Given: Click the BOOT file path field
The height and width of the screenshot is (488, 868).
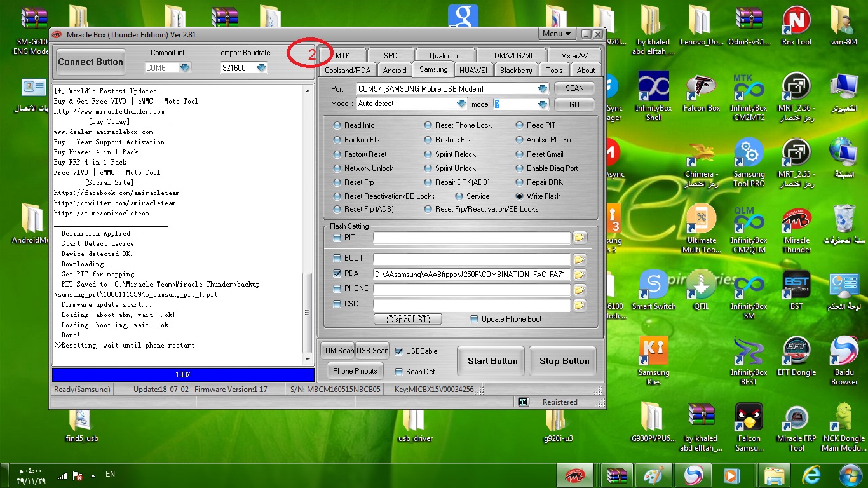Looking at the screenshot, I should pos(471,259).
